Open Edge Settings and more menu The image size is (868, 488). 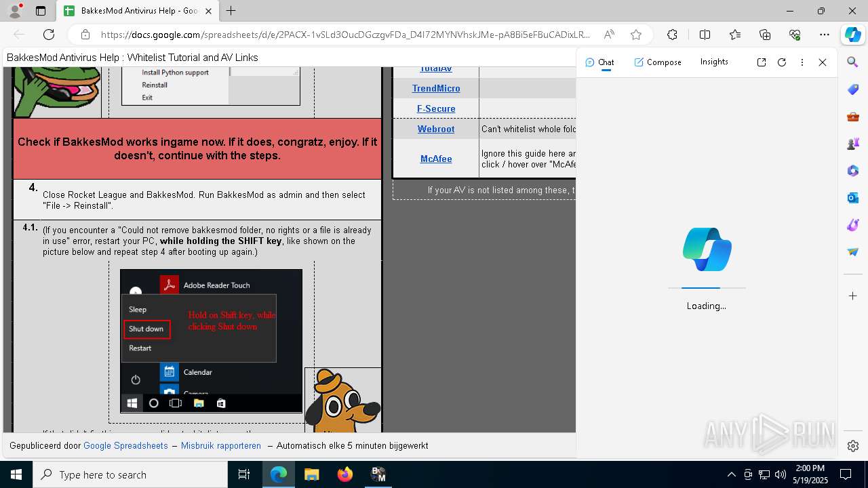tap(825, 35)
